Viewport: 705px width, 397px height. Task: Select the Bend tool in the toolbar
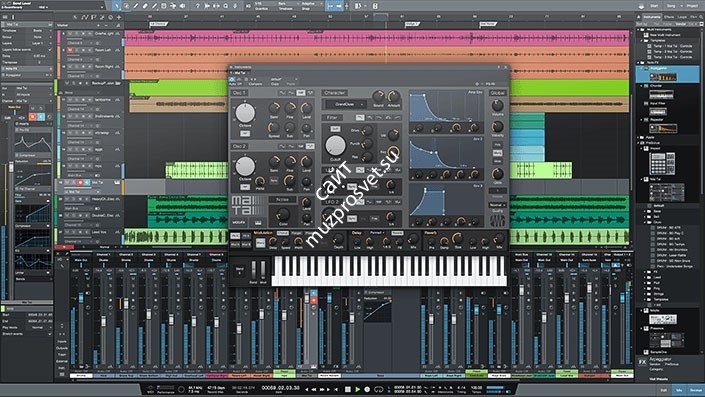click(173, 6)
